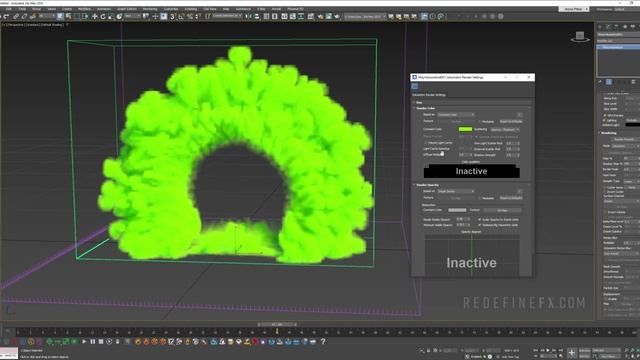Open the Modifiers menu
The width and height of the screenshot is (640, 360).
tap(84, 9)
